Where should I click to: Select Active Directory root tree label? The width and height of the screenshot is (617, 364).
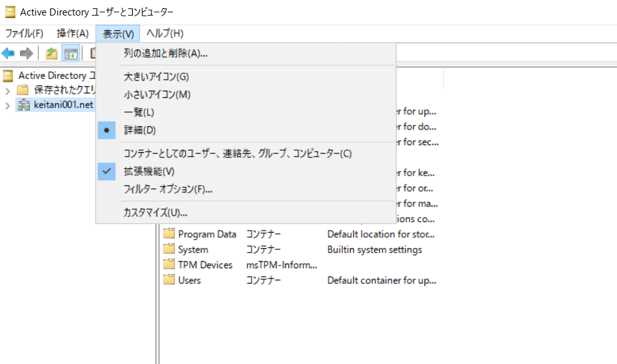point(56,76)
